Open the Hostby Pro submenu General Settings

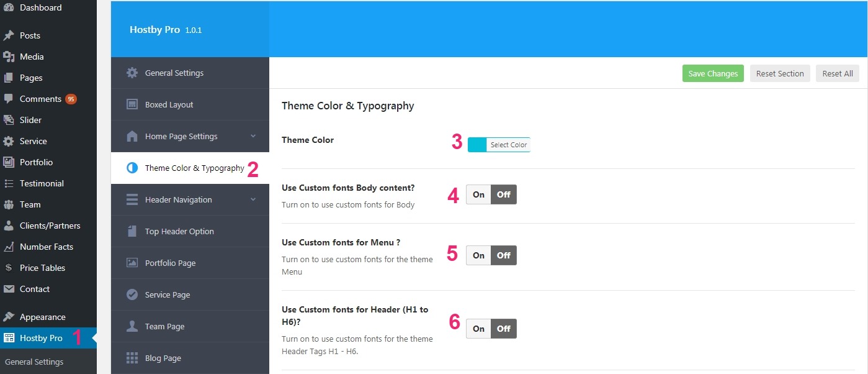point(34,362)
